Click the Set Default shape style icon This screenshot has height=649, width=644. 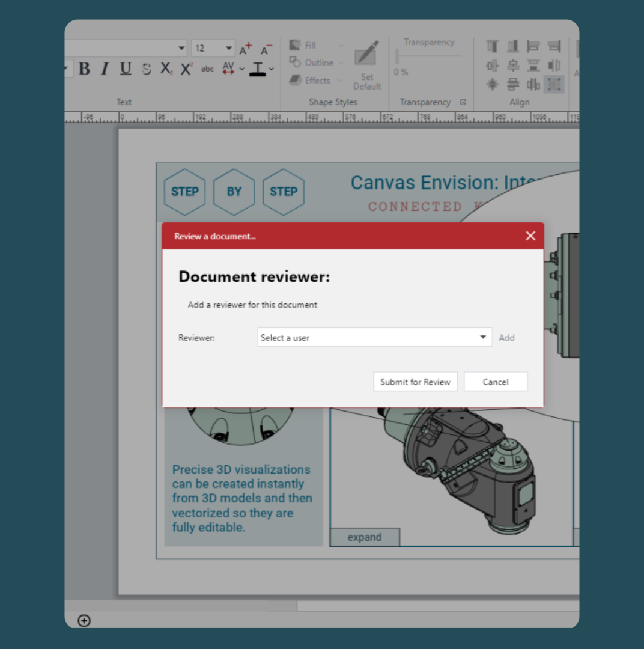coord(367,65)
